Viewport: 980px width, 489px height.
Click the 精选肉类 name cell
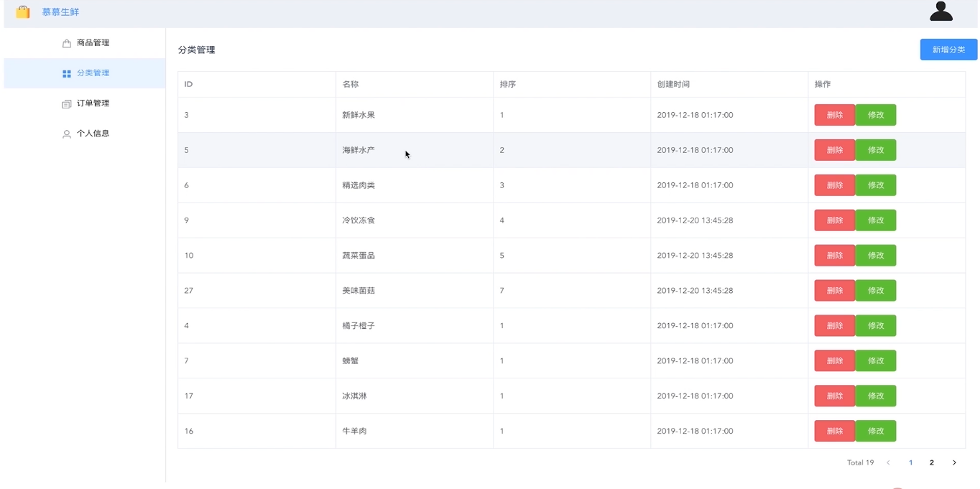click(415, 185)
